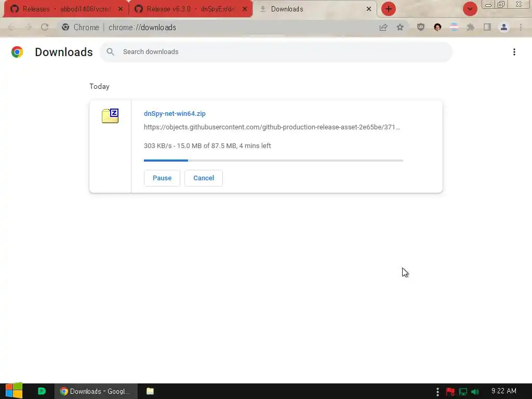Click the Chrome logo on Downloads page
Image resolution: width=532 pixels, height=399 pixels.
17,52
